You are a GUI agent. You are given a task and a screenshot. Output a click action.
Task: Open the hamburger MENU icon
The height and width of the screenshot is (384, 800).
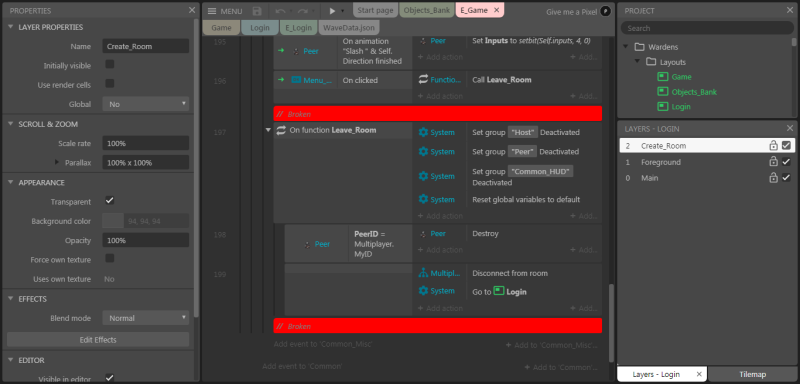point(212,11)
